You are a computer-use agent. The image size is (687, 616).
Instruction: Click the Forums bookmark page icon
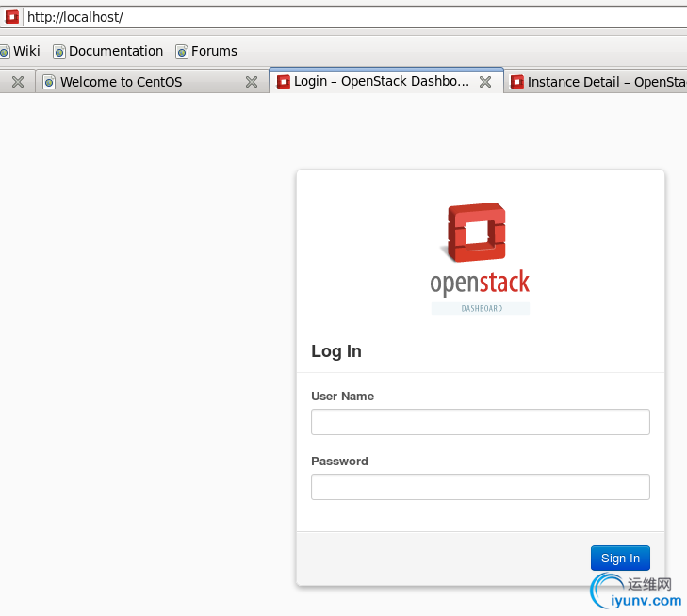point(182,52)
